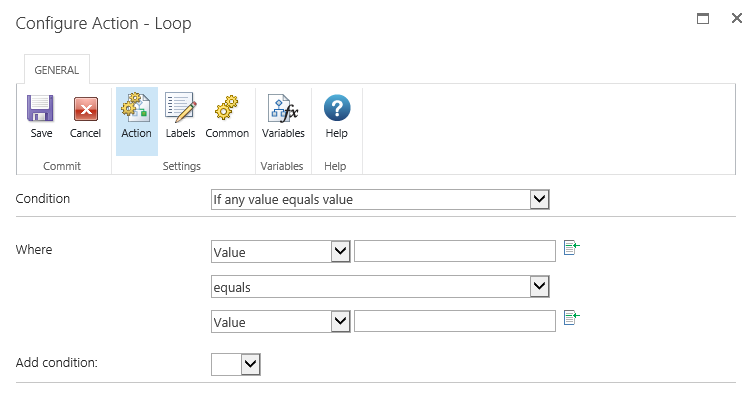Open the first Value type dropdown

[x=340, y=251]
